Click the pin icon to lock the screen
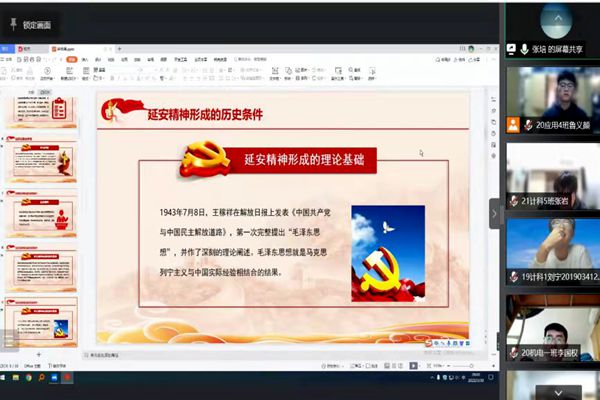600x400 pixels. (x=13, y=22)
